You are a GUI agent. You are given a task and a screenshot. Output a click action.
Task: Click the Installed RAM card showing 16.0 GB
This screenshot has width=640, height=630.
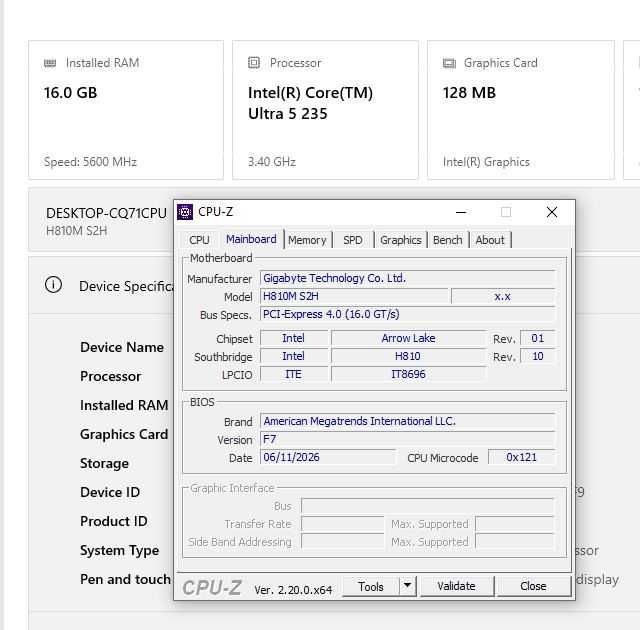tap(126, 110)
